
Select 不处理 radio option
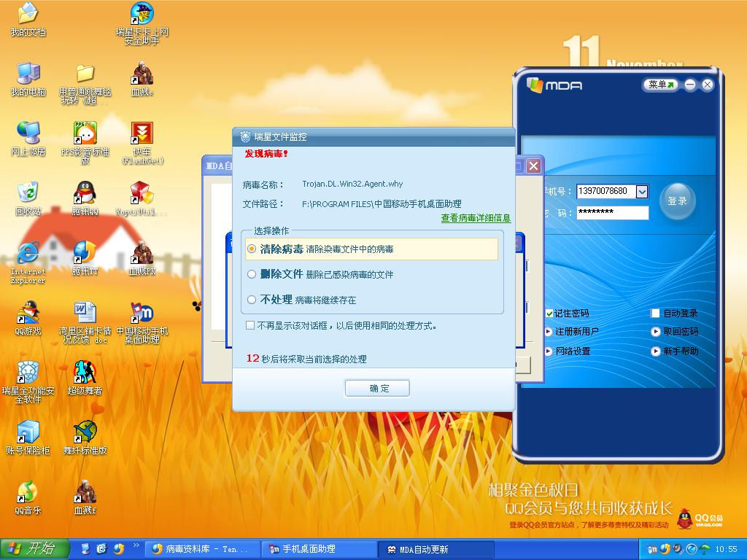(252, 300)
